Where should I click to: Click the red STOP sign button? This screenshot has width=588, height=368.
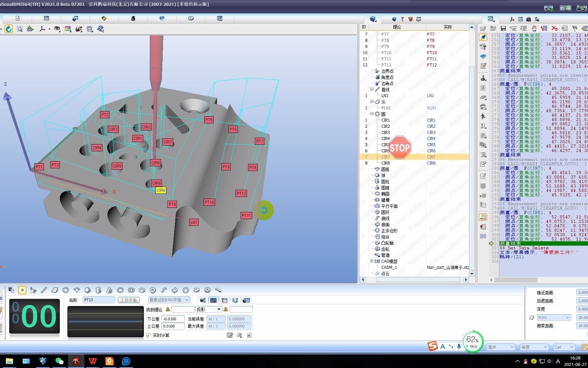(400, 148)
